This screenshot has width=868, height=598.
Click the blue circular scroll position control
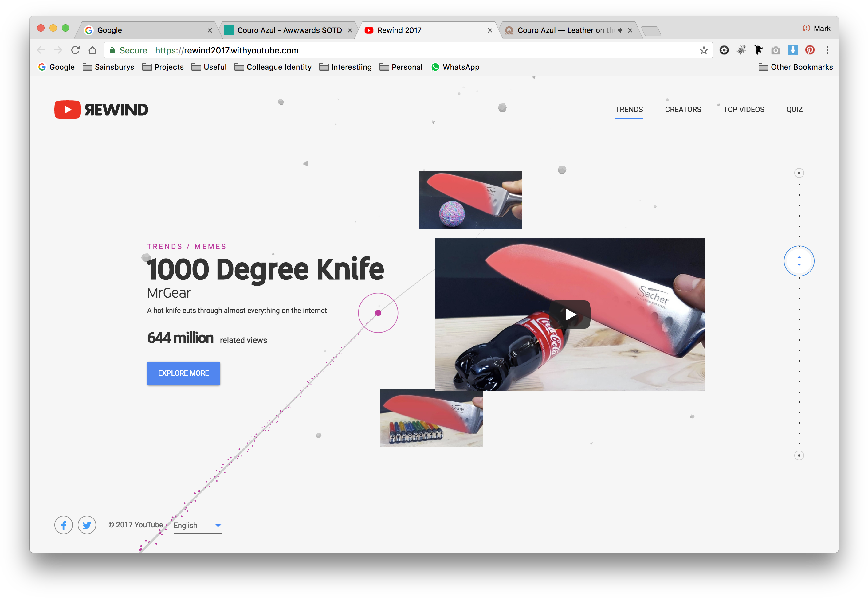[799, 261]
